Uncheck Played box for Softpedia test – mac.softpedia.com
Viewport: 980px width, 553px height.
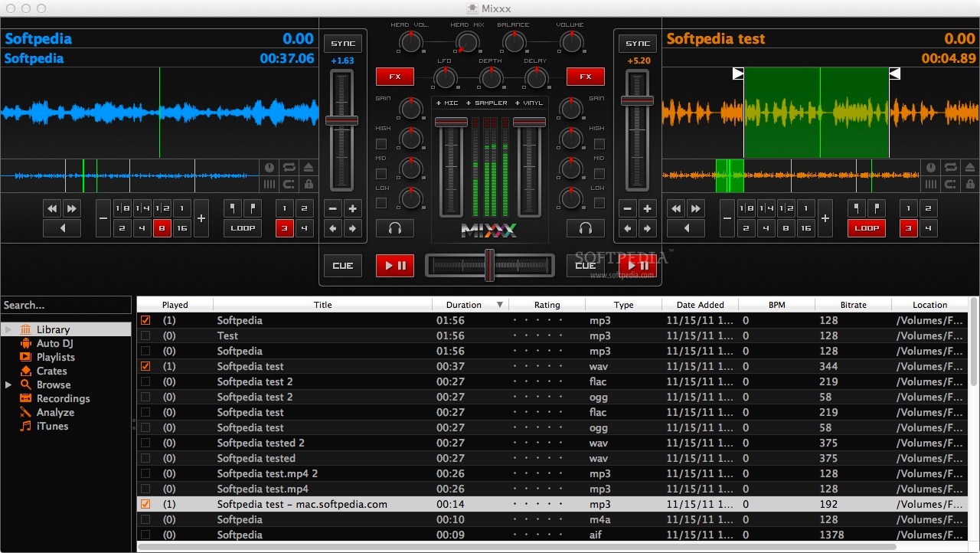tap(145, 504)
